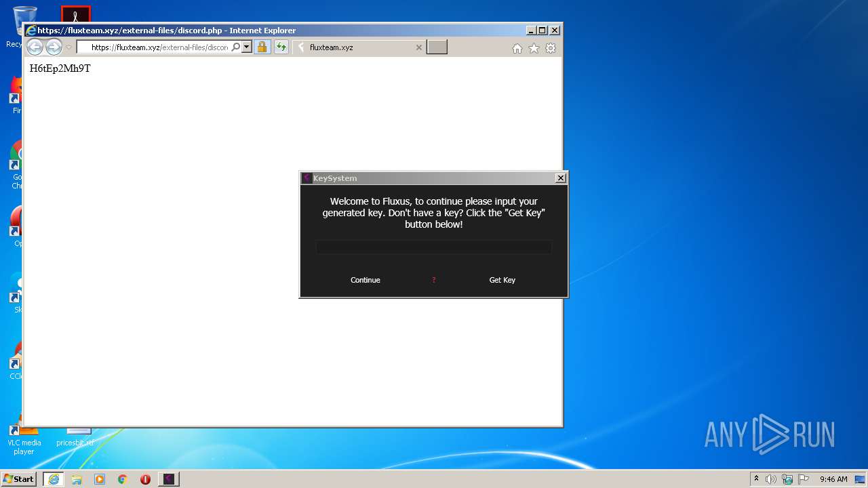The height and width of the screenshot is (488, 868).
Task: Click the 9:46 AM clock
Action: pos(833,479)
